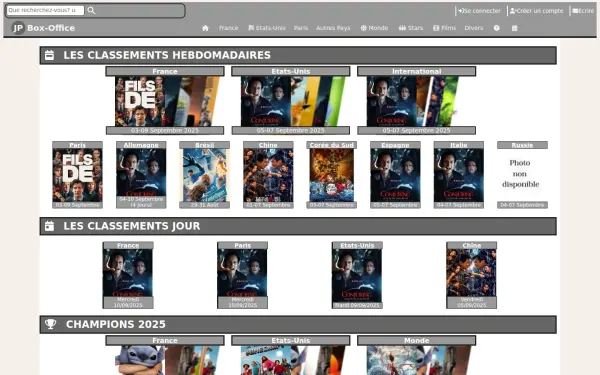
Task: Click Conjuring poster under Italie
Action: tap(459, 175)
